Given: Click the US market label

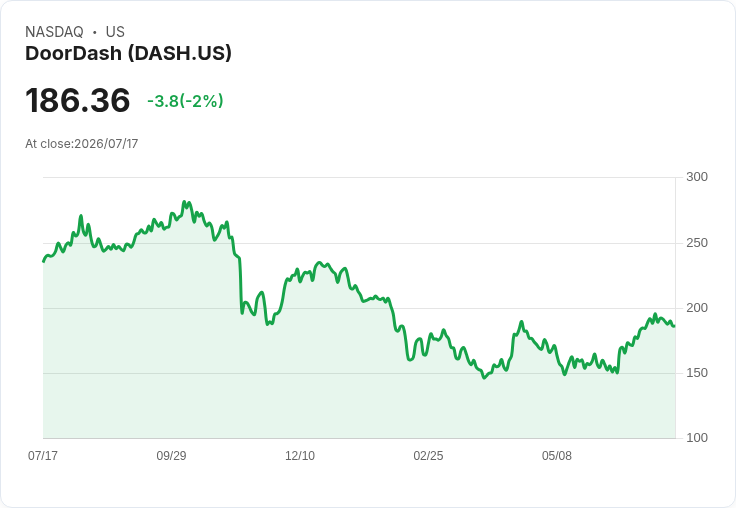Looking at the screenshot, I should click(115, 32).
